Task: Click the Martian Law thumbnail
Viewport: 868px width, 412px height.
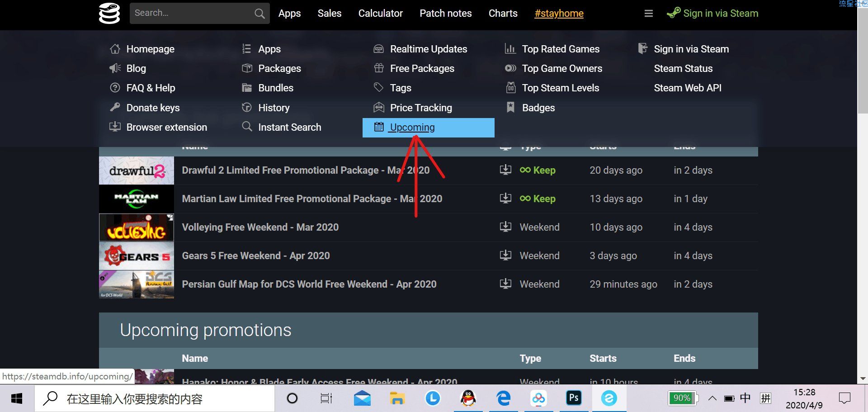Action: [137, 199]
